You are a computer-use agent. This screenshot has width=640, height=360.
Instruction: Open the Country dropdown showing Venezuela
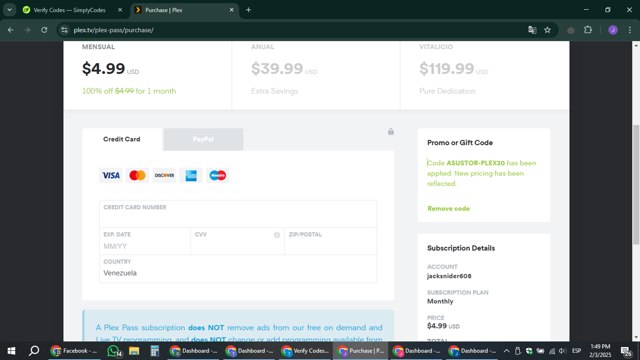(x=238, y=269)
